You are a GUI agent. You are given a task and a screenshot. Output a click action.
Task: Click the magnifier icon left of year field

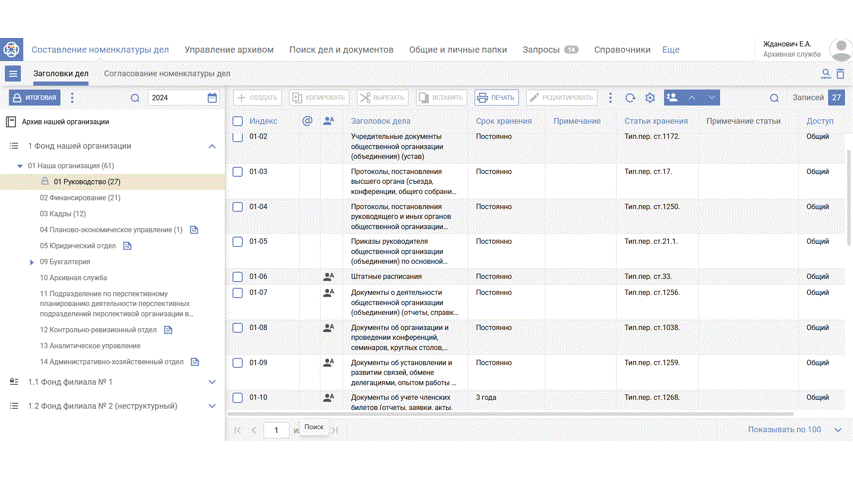coord(135,98)
